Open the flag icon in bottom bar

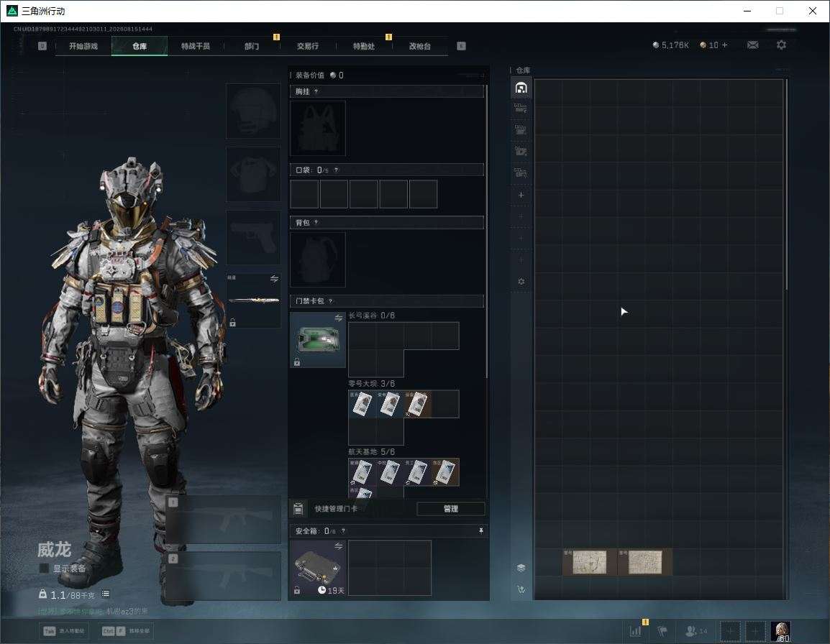662,631
